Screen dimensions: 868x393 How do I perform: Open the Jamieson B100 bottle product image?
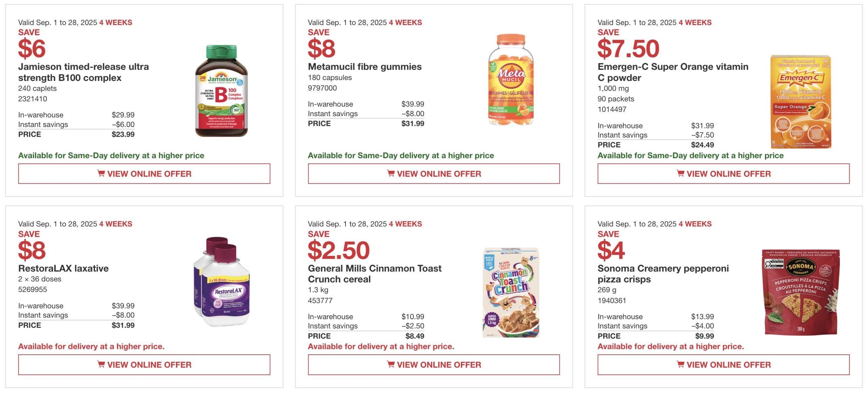point(221,91)
